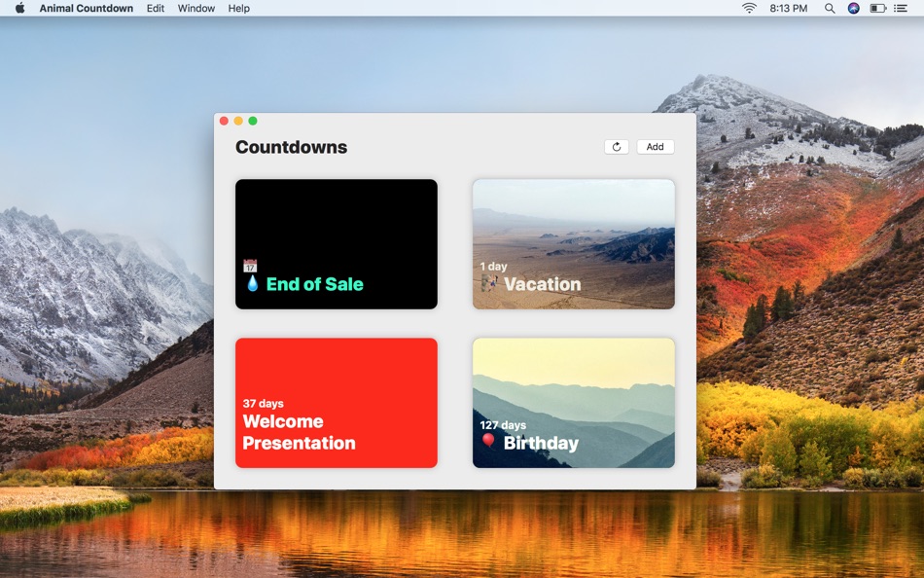This screenshot has width=924, height=578.
Task: Click the Add button
Action: click(656, 147)
